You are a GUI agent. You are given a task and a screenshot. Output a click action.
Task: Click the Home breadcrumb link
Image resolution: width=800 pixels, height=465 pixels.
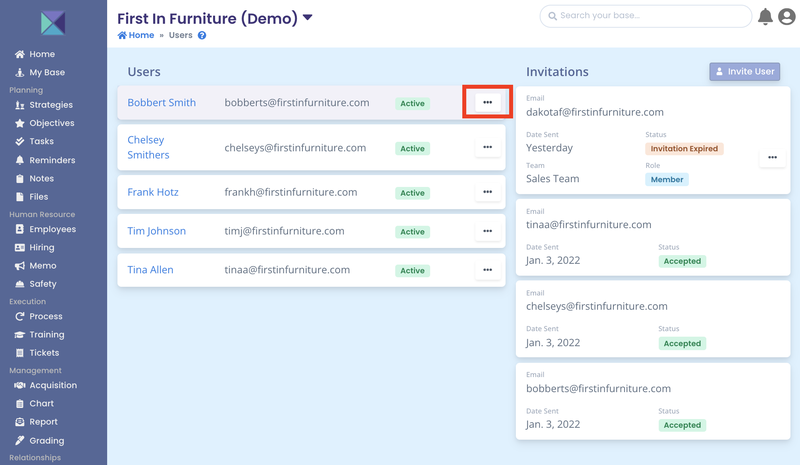point(136,35)
